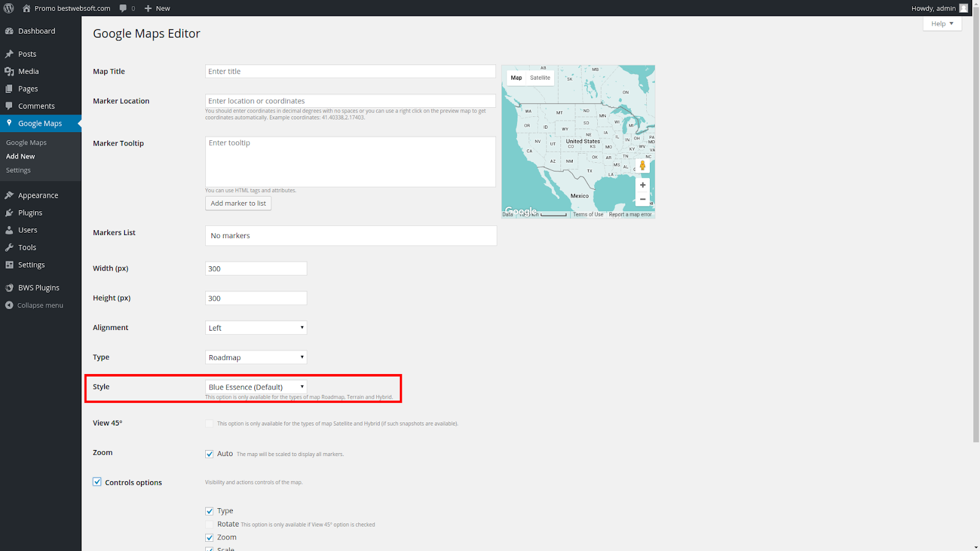This screenshot has width=980, height=551.
Task: Open the New content menu in the admin bar
Action: [157, 8]
